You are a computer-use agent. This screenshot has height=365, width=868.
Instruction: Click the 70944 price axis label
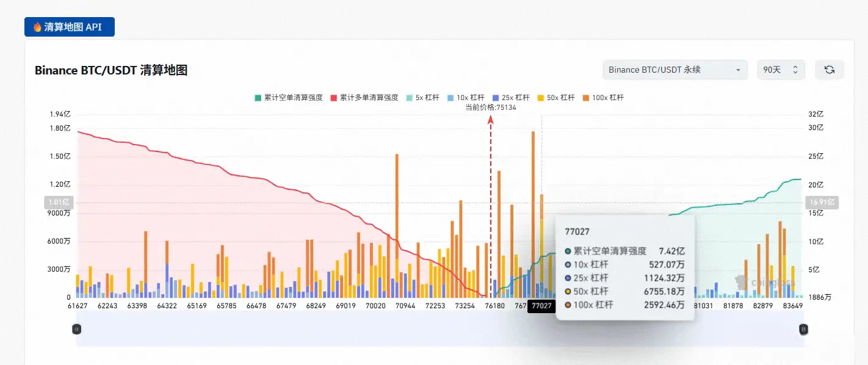[405, 306]
